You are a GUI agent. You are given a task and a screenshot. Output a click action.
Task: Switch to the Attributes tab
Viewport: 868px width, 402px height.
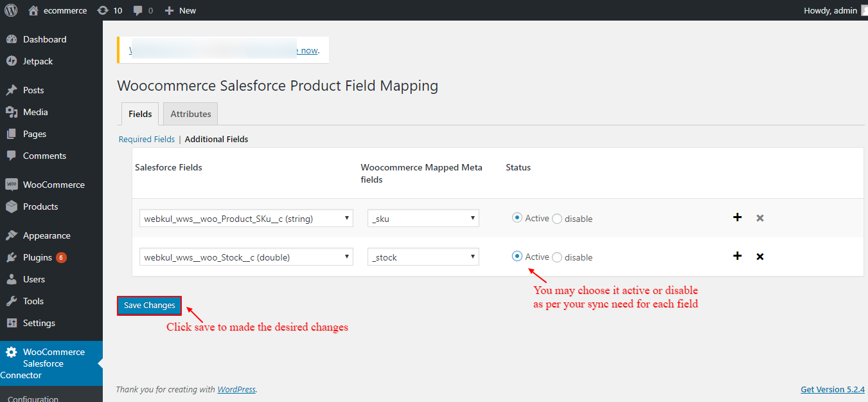(191, 114)
